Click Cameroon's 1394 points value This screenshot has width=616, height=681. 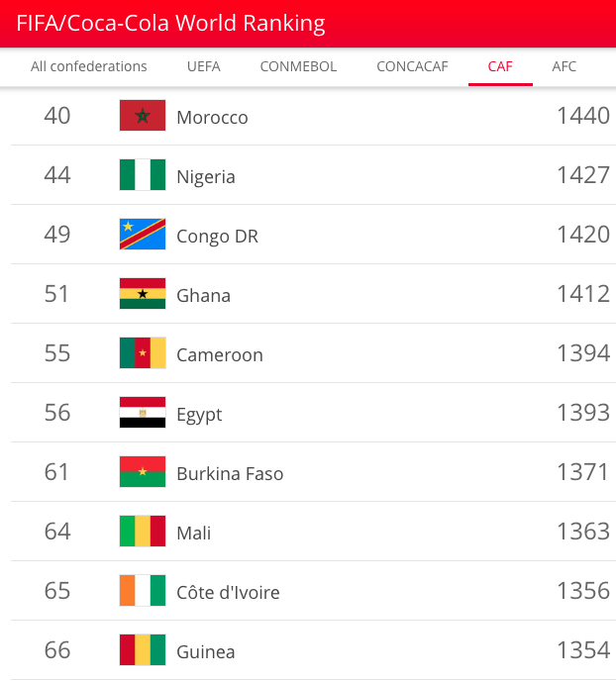click(583, 353)
